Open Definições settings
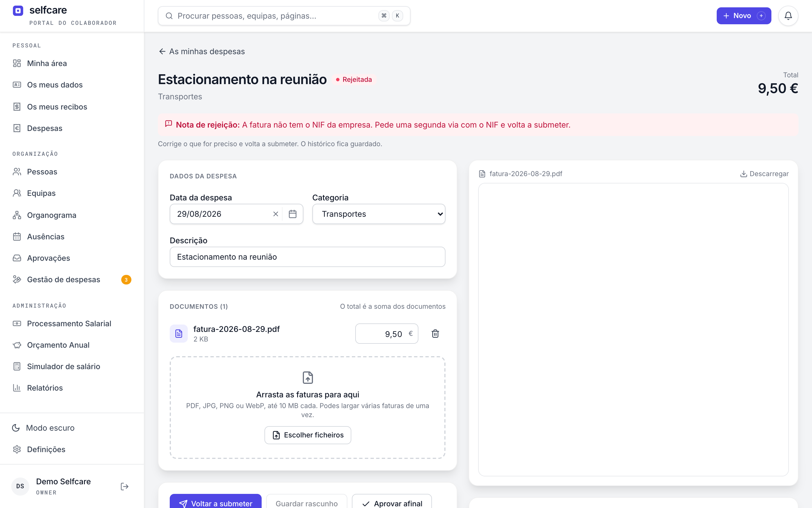This screenshot has height=508, width=812. point(72,449)
